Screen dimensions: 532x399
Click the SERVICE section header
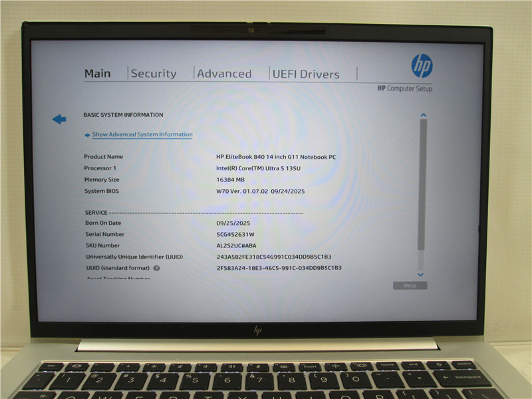coord(96,213)
